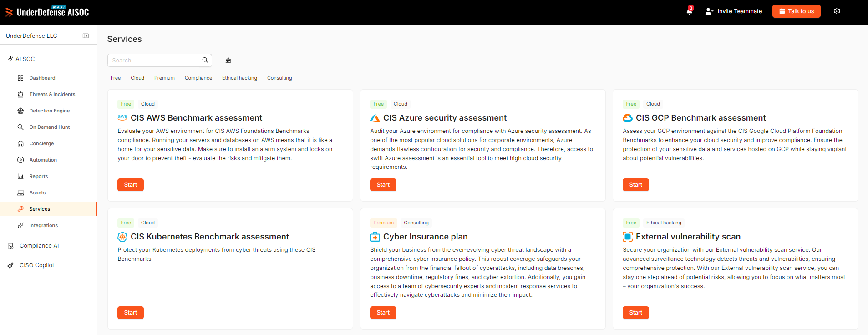Open the AI SOC section
This screenshot has width=868, height=335.
click(25, 59)
